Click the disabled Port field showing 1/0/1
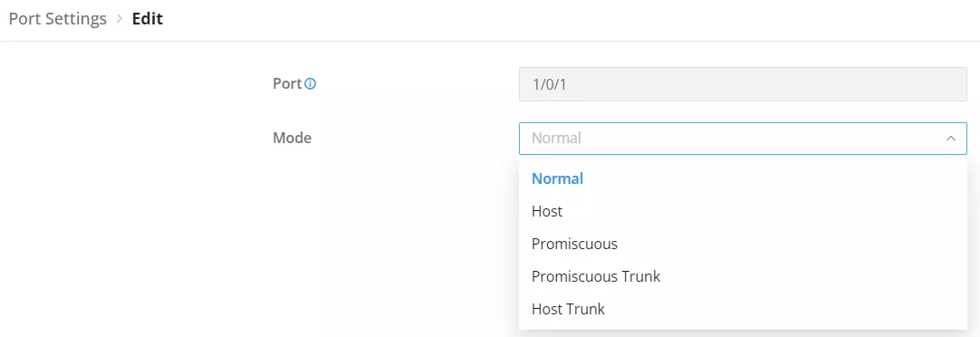 click(x=743, y=83)
